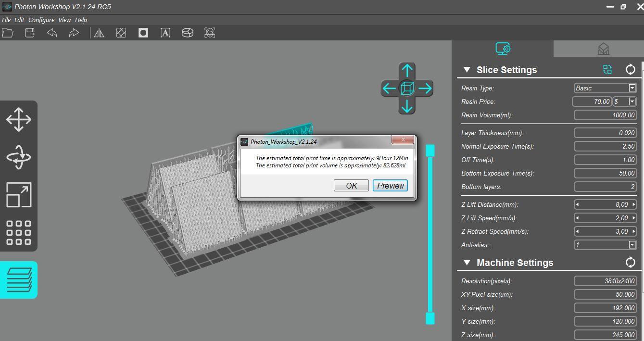
Task: Open the Help menu
Action: pos(81,20)
